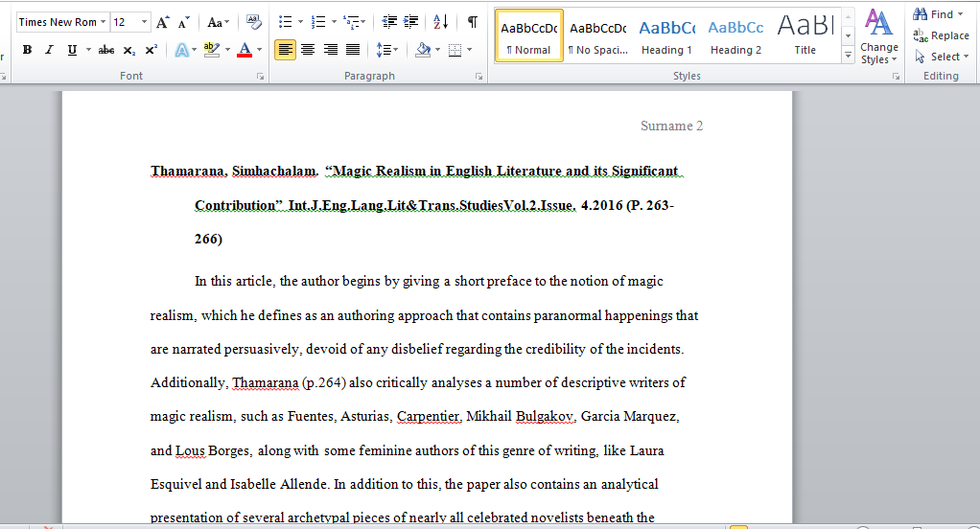Apply Bullets list formatting
The width and height of the screenshot is (980, 529).
tap(285, 22)
